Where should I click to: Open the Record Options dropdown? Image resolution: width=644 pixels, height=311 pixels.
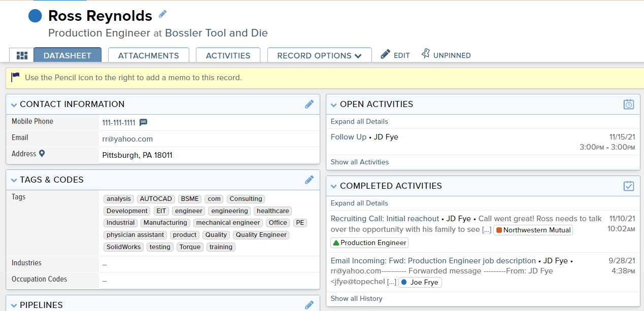click(x=319, y=55)
